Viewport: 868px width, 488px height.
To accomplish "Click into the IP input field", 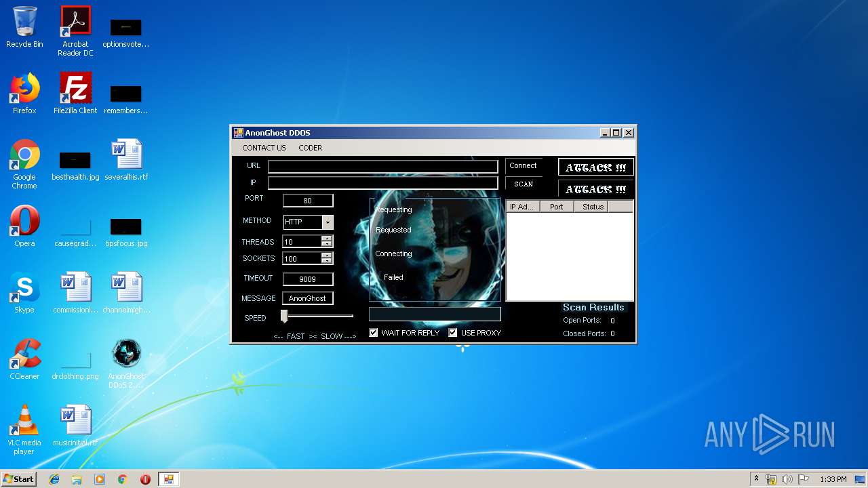I will 382,183.
